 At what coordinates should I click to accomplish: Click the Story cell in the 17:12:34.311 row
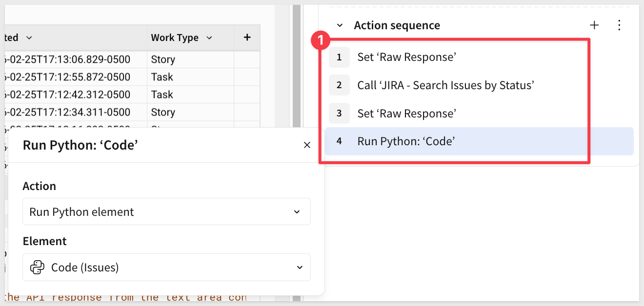coord(190,112)
